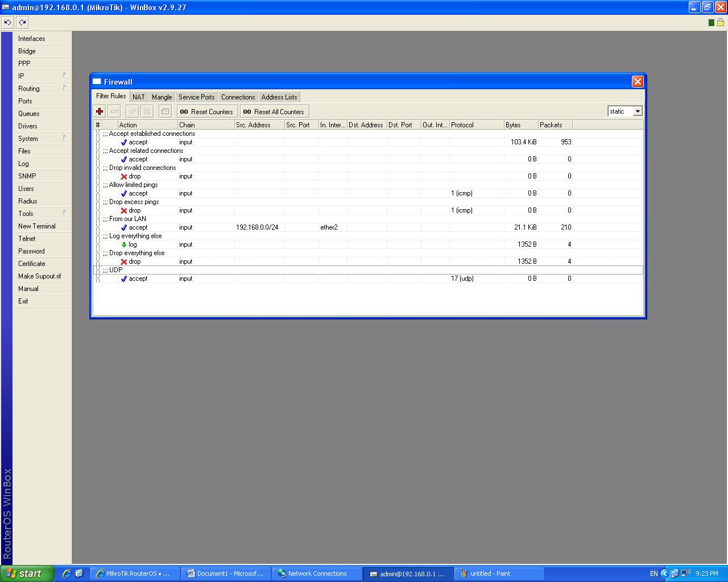This screenshot has height=582, width=728.
Task: Switch to Network Connections in the taskbar
Action: (x=317, y=573)
